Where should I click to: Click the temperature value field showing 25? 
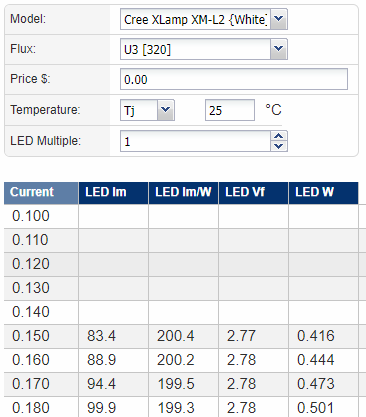tap(230, 110)
